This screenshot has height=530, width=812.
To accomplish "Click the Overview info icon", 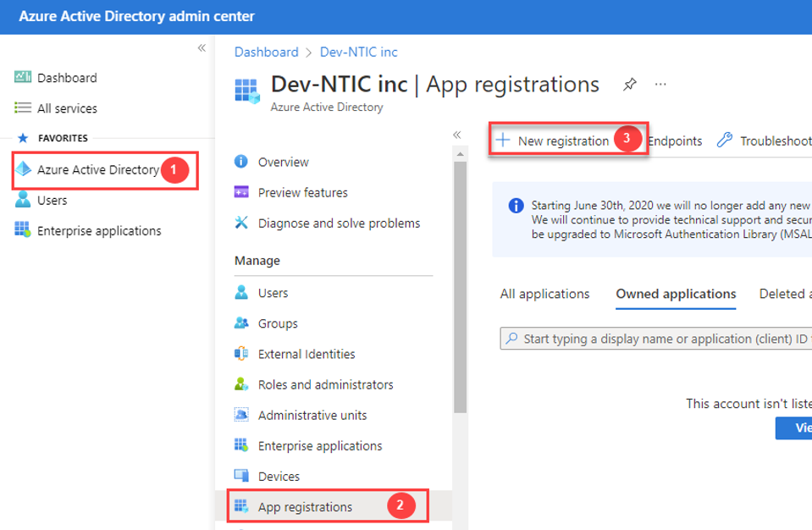I will pos(240,162).
